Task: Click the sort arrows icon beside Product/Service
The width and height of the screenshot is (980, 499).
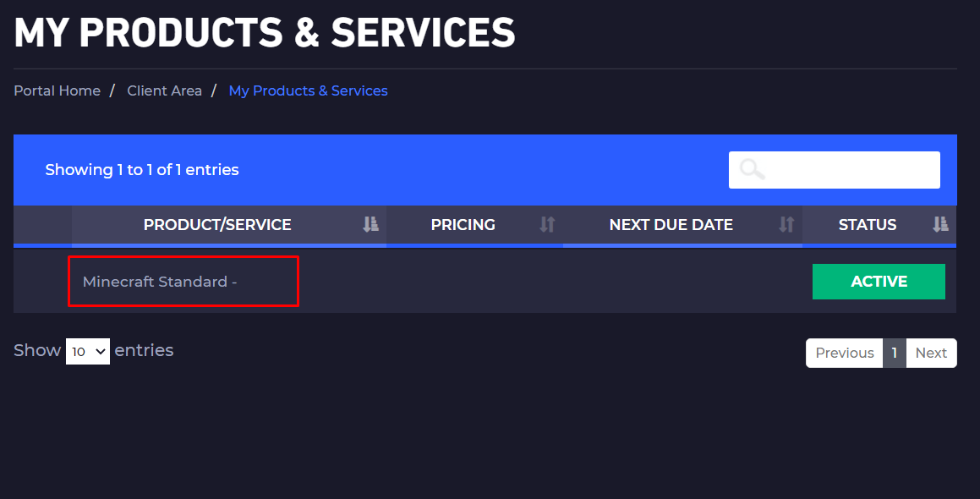Action: click(370, 225)
